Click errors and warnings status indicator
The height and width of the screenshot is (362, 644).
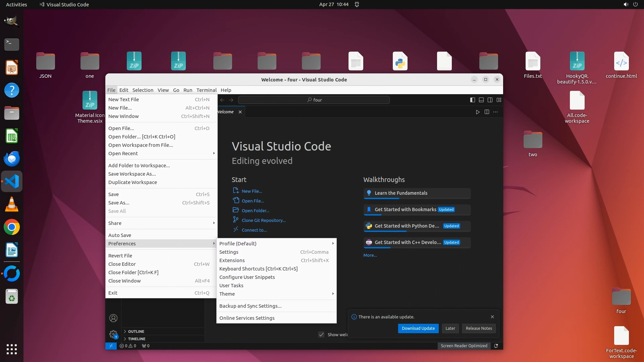128,346
